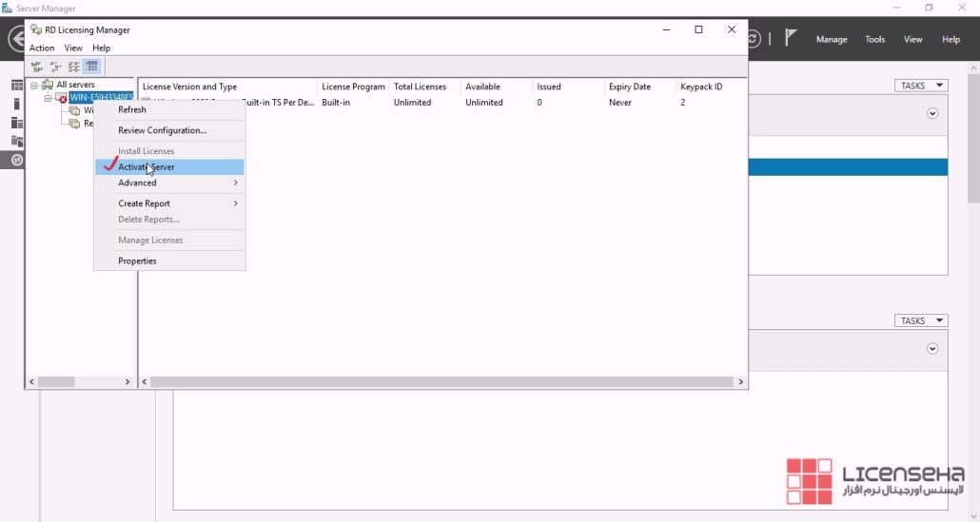Screen dimensions: 980x522
Task: Switch to Small Icons view in toolbar
Action: (x=55, y=67)
